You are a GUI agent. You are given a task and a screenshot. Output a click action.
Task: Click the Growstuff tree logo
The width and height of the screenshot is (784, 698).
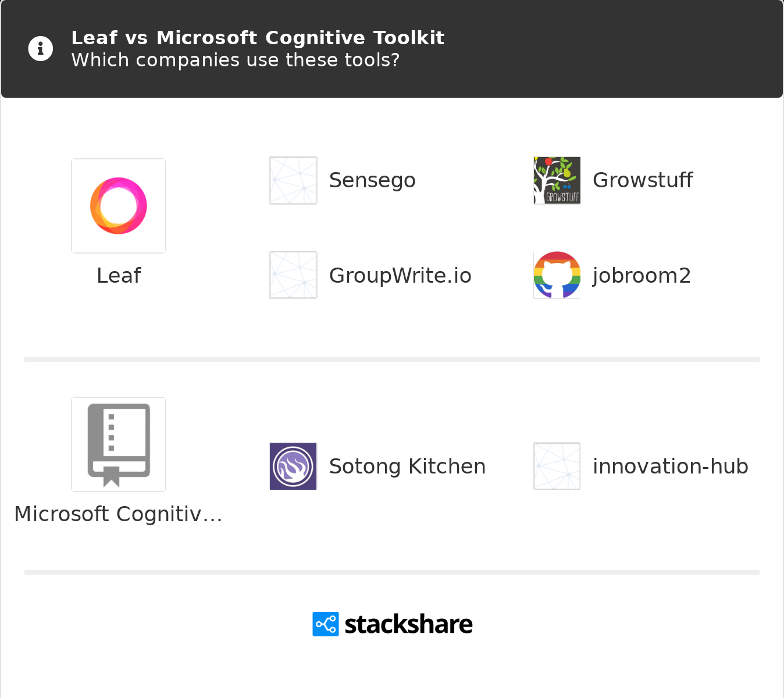coord(557,180)
